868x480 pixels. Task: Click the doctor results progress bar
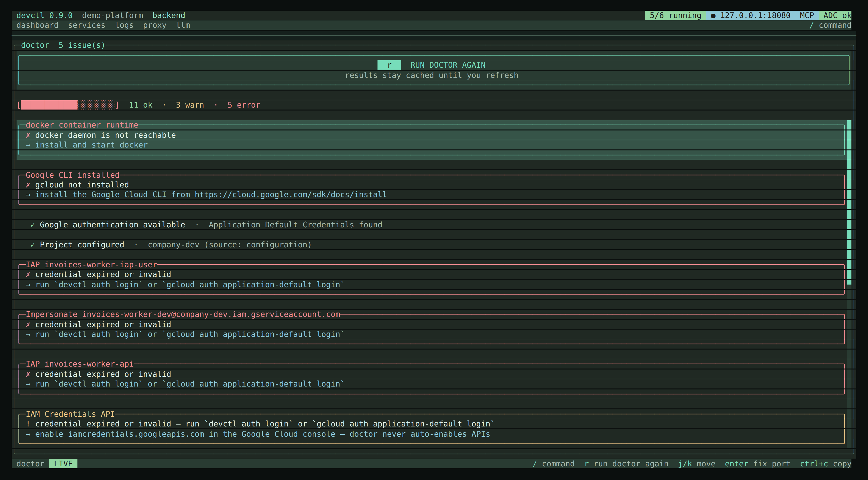[x=68, y=105]
